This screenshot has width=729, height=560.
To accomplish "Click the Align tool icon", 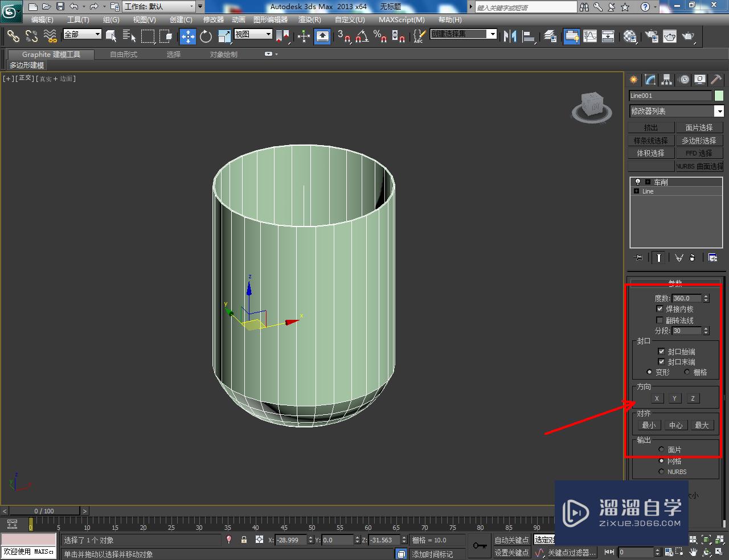I will tap(529, 36).
